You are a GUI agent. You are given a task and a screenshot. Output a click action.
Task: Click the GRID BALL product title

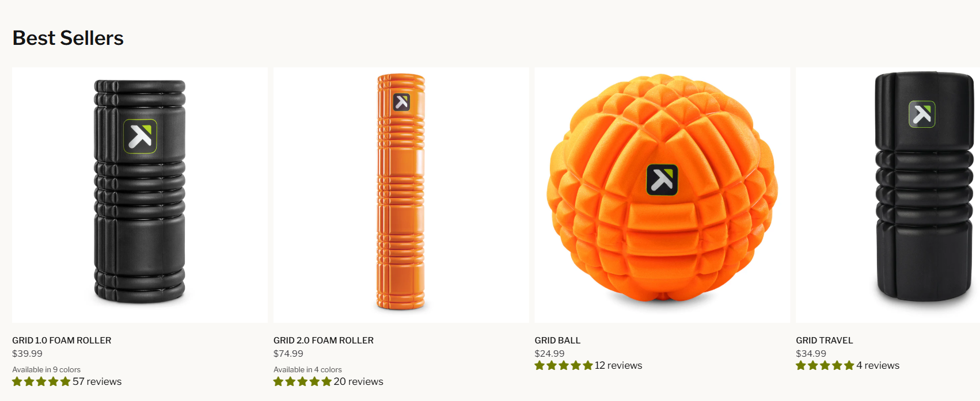pos(557,340)
